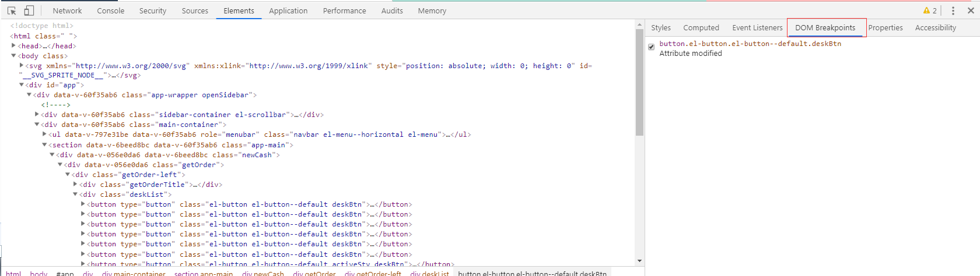Open the Sources tab
Viewport: 980px width, 276px height.
[195, 10]
